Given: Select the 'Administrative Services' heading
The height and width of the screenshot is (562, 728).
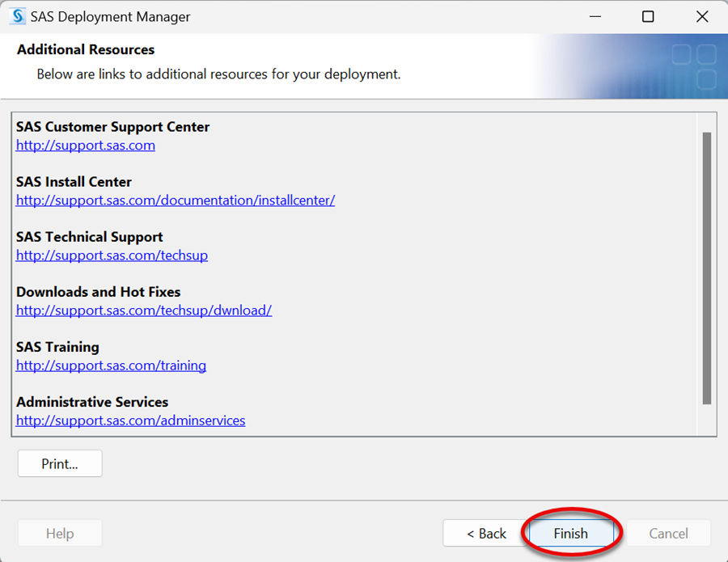Looking at the screenshot, I should (92, 402).
